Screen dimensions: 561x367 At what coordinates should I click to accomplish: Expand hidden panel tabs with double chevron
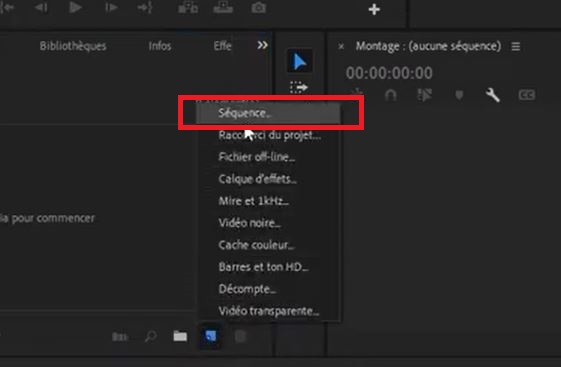(x=262, y=45)
